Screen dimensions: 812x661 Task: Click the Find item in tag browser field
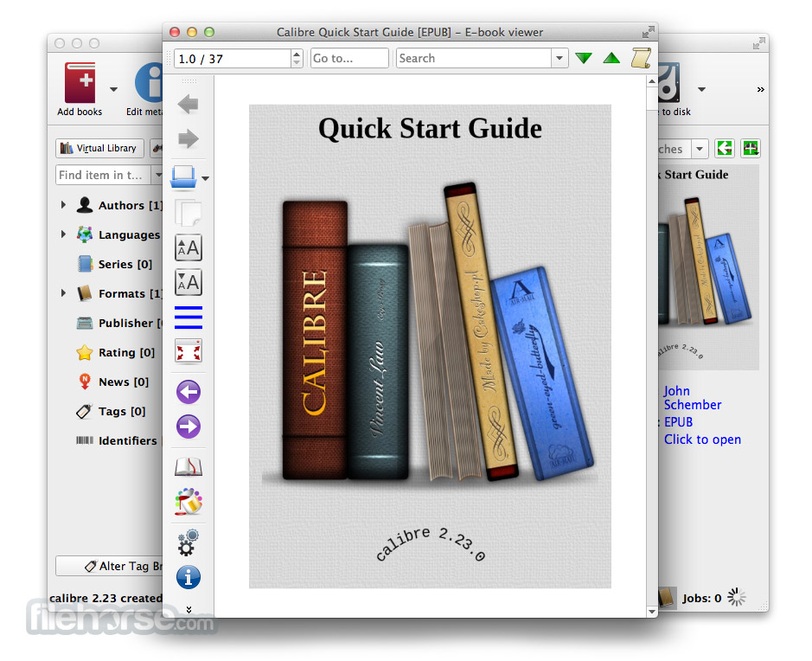click(x=103, y=175)
